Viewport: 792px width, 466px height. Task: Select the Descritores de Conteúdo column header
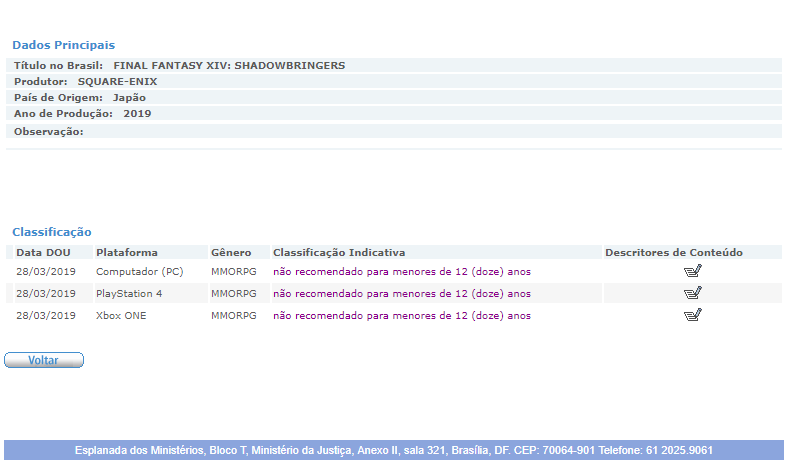tap(674, 252)
